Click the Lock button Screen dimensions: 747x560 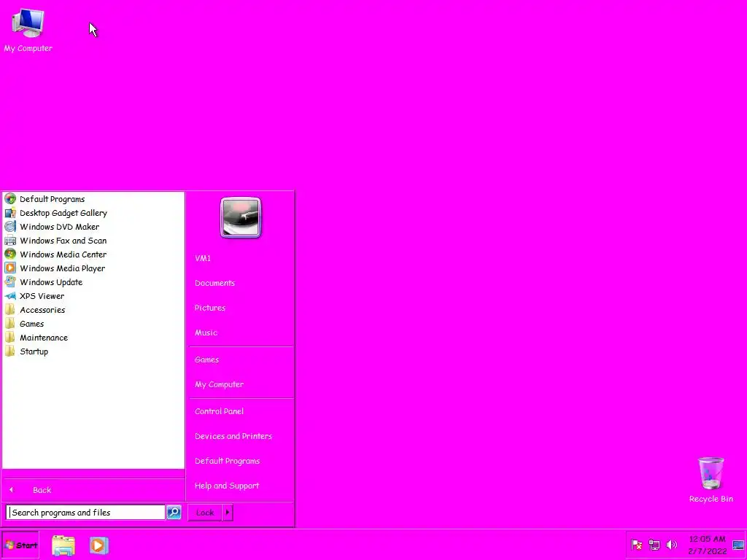pos(205,513)
